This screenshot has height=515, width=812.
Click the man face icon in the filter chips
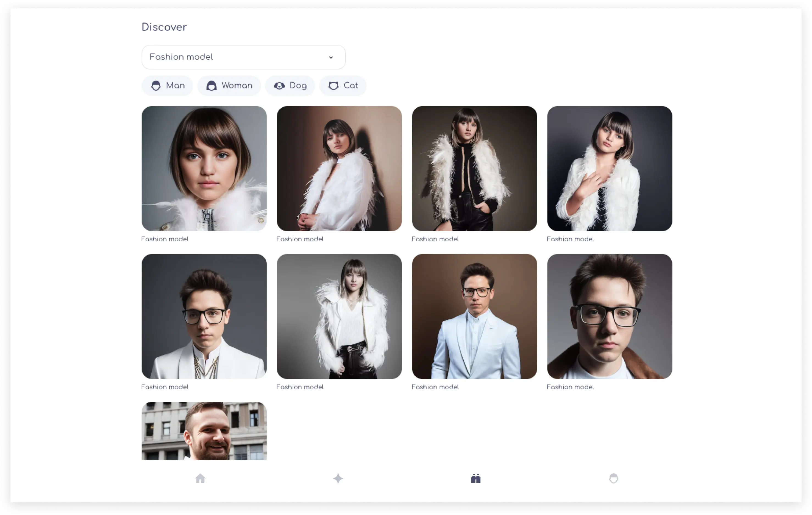point(156,86)
